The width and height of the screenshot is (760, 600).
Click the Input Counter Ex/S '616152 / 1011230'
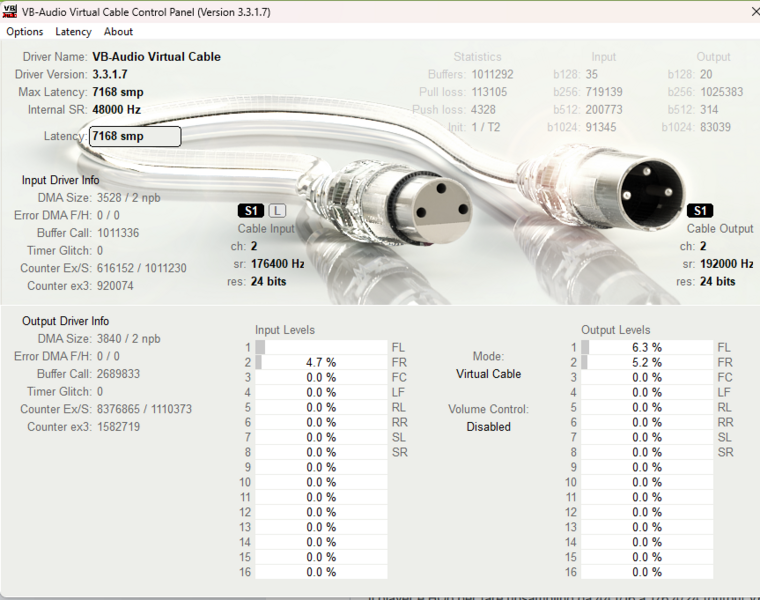(142, 268)
